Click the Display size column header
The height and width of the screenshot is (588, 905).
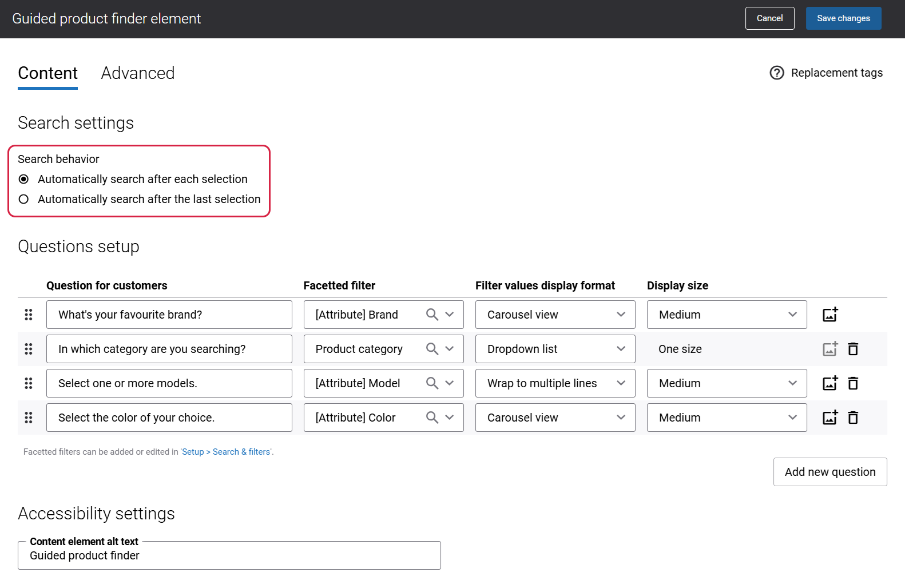tap(677, 285)
